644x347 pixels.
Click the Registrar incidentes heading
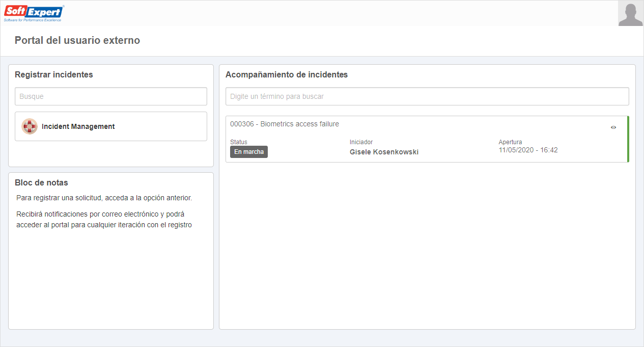coord(54,74)
